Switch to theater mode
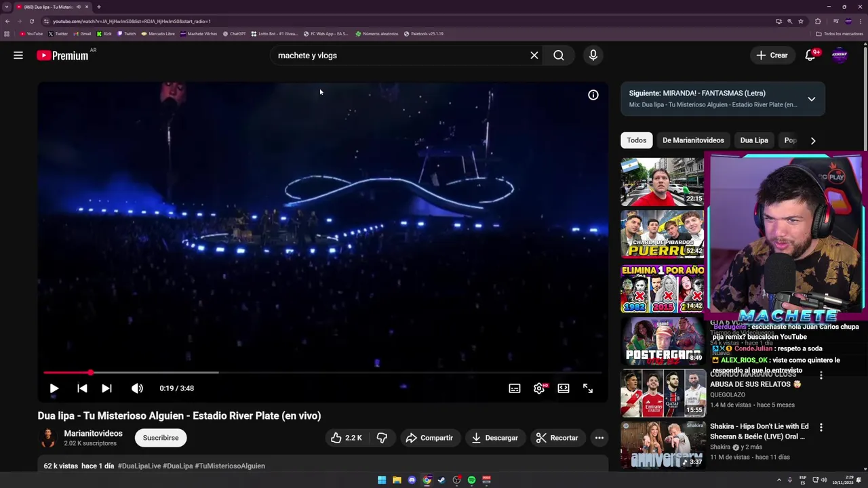 tap(564, 388)
